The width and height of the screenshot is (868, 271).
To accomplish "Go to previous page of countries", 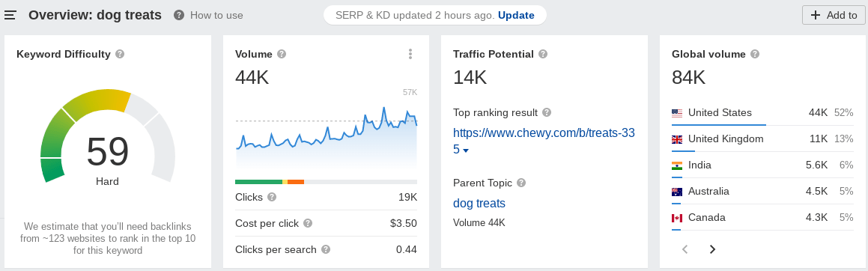I will pos(685,249).
